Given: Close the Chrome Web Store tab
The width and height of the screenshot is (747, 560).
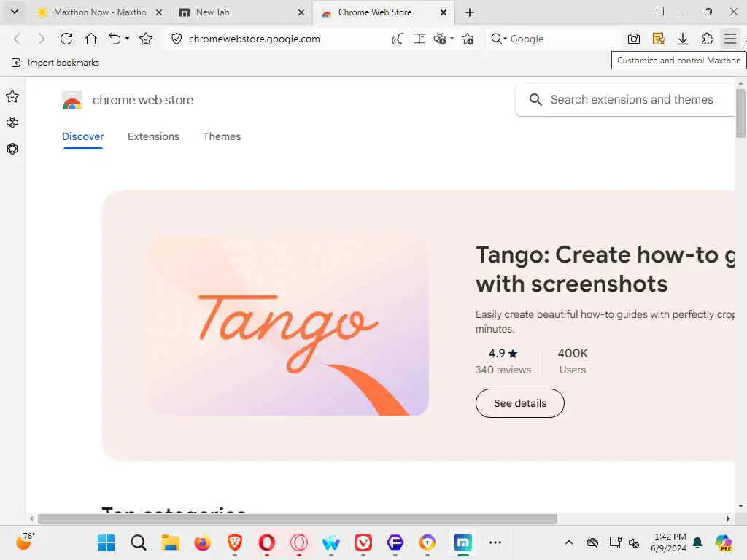Looking at the screenshot, I should pos(444,12).
